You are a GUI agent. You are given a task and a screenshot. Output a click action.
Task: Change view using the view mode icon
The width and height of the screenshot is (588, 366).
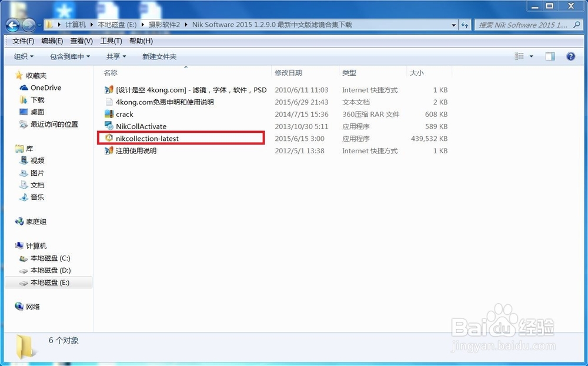519,56
